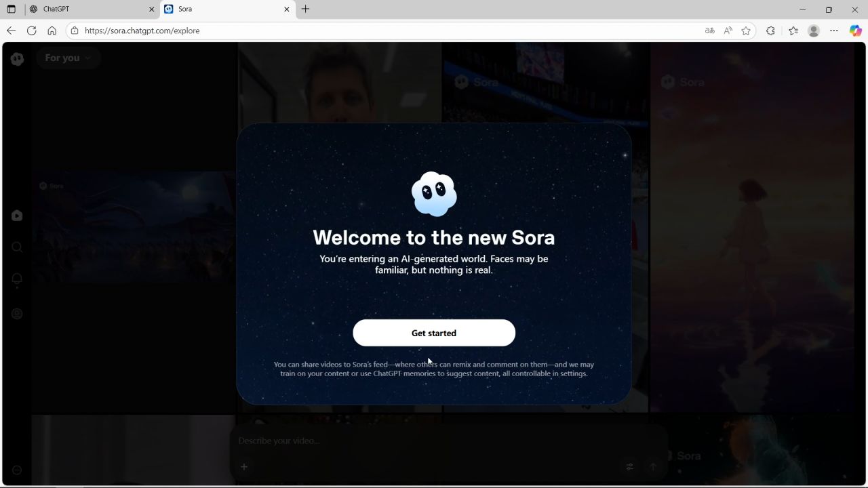View site information lock icon
The image size is (868, 488).
click(x=75, y=30)
